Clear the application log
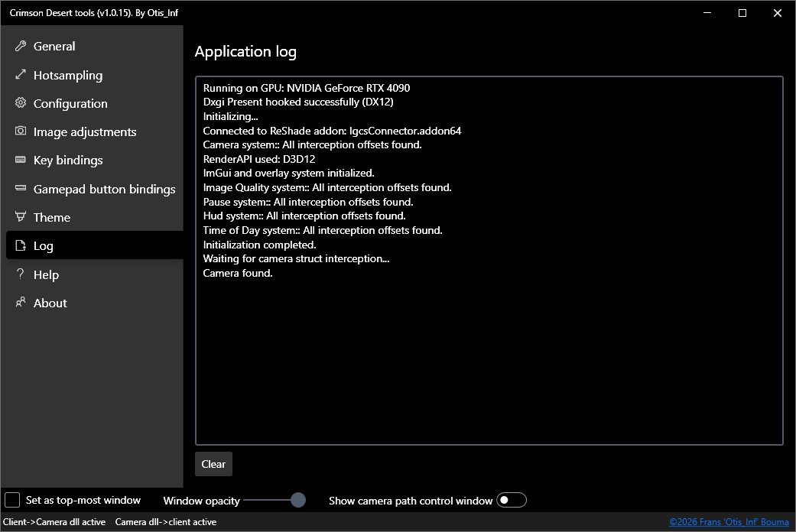Screen dimensions: 796x532 click(213, 464)
